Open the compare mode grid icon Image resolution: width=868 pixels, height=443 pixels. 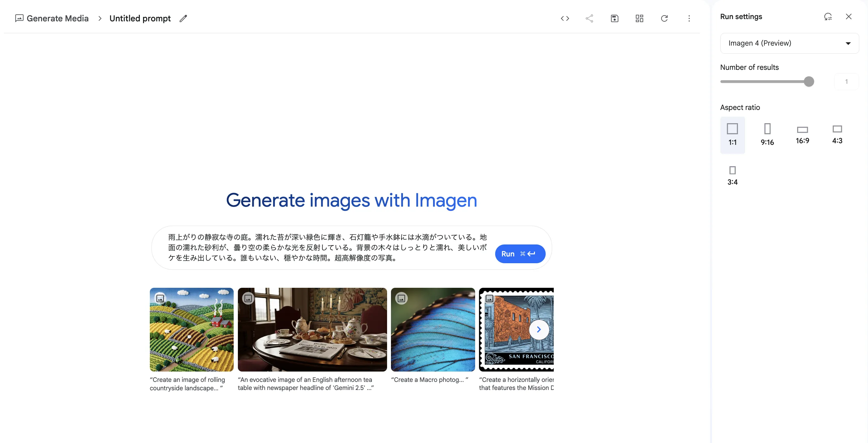pos(639,18)
